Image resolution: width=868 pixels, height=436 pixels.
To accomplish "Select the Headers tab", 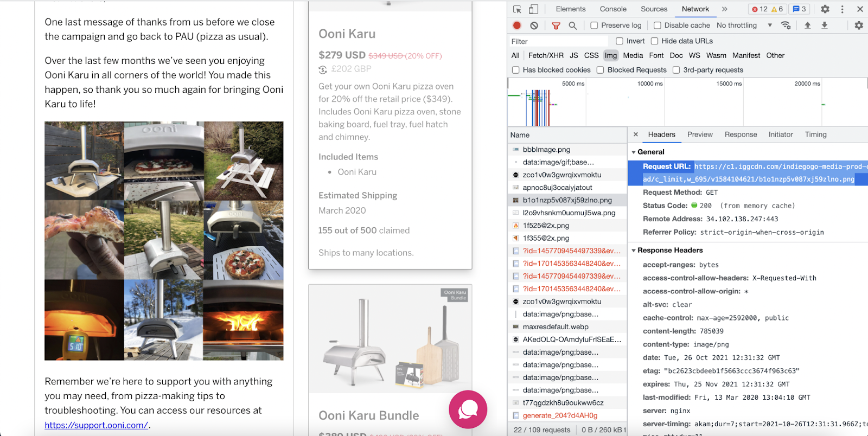I will [x=662, y=134].
